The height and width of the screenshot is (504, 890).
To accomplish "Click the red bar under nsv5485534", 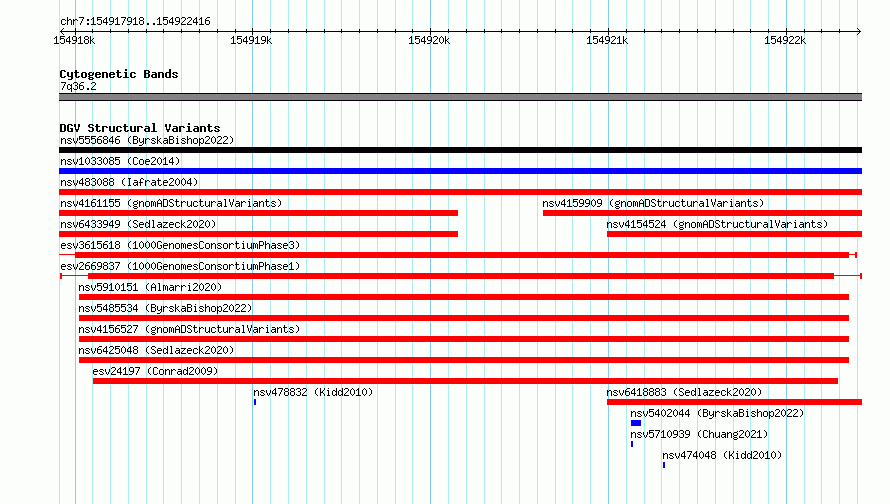I will tap(464, 318).
